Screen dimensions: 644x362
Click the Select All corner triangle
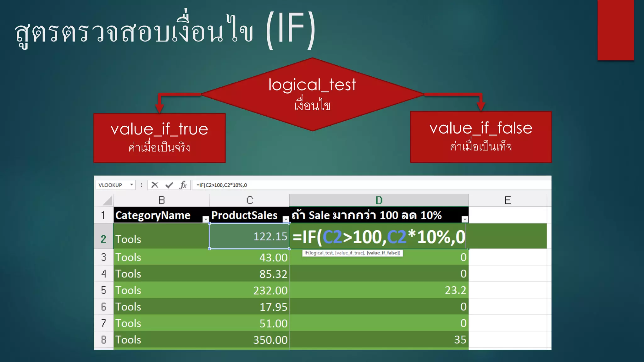[x=107, y=201]
